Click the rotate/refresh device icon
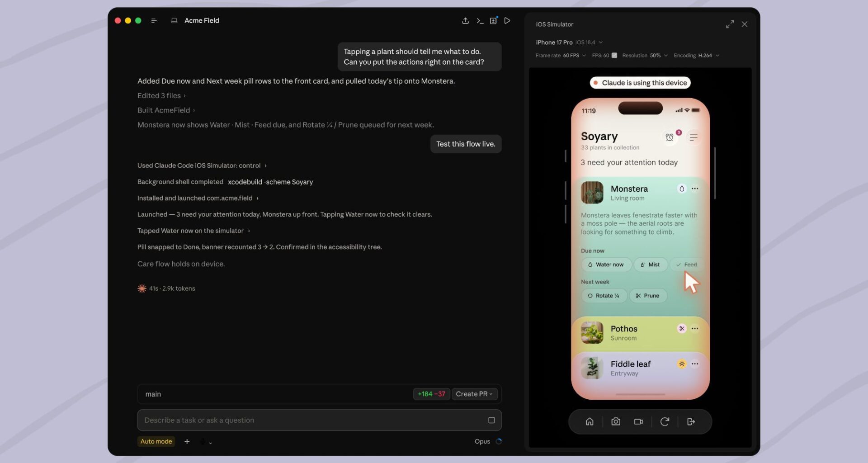The width and height of the screenshot is (868, 463). click(x=665, y=421)
